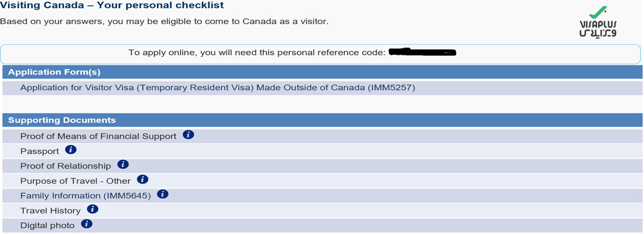
Task: Click info icon next to Purpose of Travel - Other
Action: (x=143, y=180)
